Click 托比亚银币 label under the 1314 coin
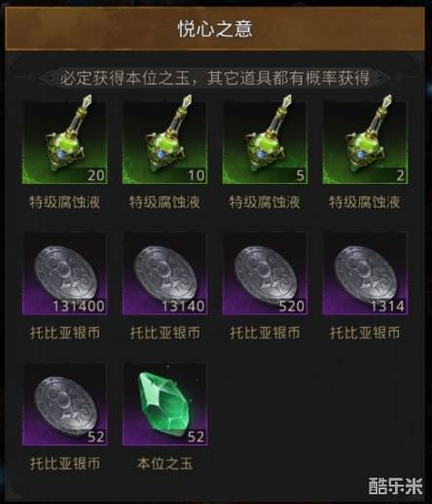This screenshot has height=504, width=432. point(365,333)
